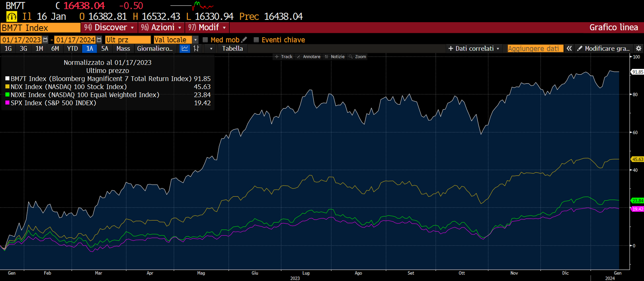Click the 45.63 axis value label
644x281 pixels.
click(x=637, y=159)
